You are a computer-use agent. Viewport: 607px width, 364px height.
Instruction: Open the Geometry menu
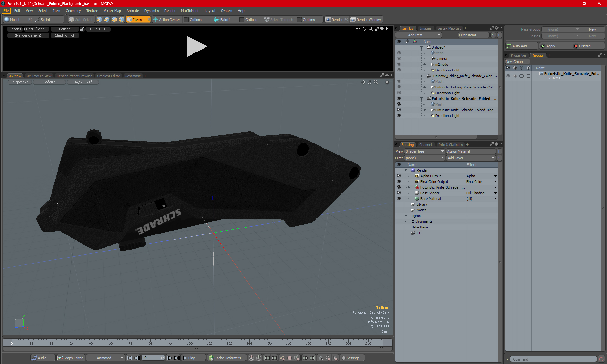click(73, 11)
